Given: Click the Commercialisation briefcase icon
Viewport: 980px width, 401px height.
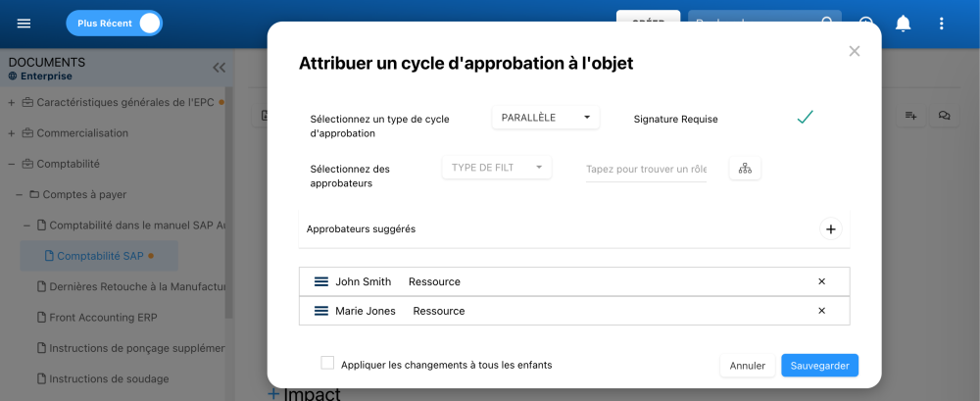Looking at the screenshot, I should pyautogui.click(x=27, y=133).
